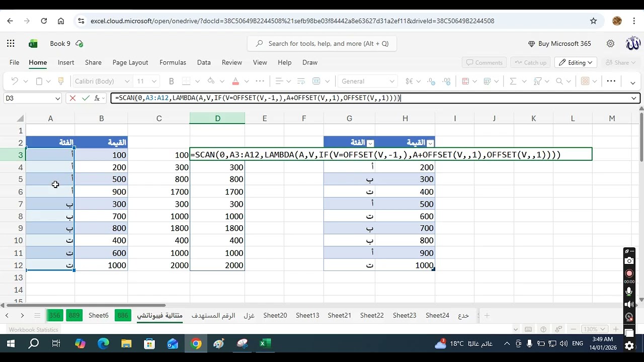Viewport: 644px width, 362px height.
Task: Open the File menu
Action: (x=14, y=62)
